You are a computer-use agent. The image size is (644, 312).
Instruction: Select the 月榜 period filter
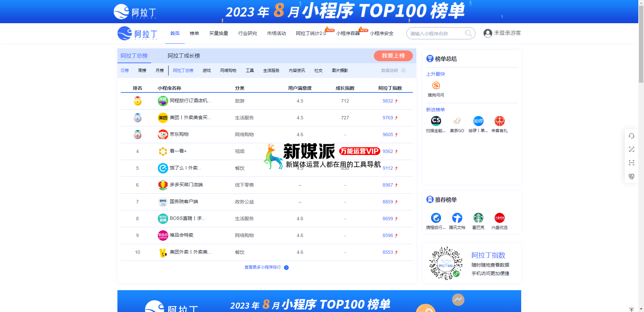[160, 71]
